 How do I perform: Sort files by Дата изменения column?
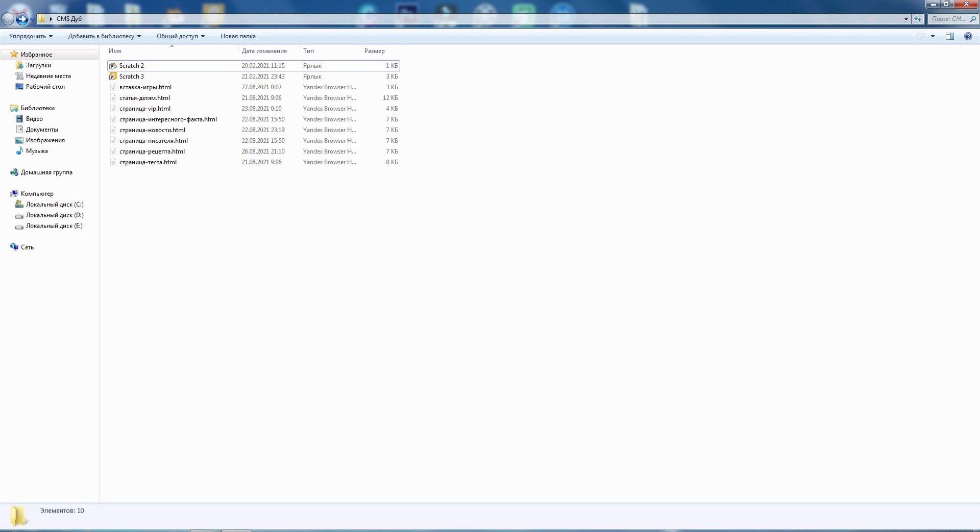pos(264,51)
